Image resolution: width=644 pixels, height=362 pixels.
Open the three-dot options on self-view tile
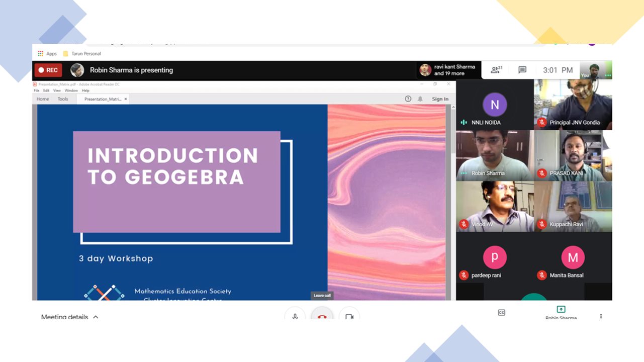[x=608, y=75]
